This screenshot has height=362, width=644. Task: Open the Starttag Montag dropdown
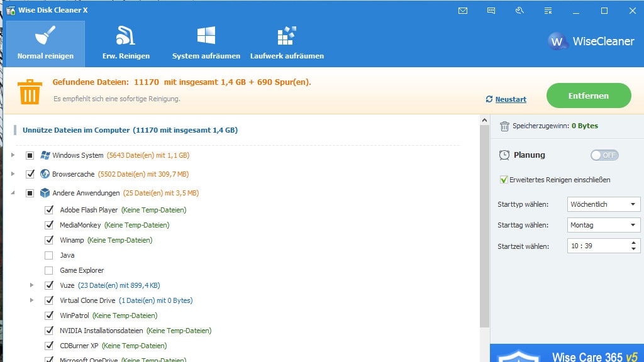click(604, 225)
